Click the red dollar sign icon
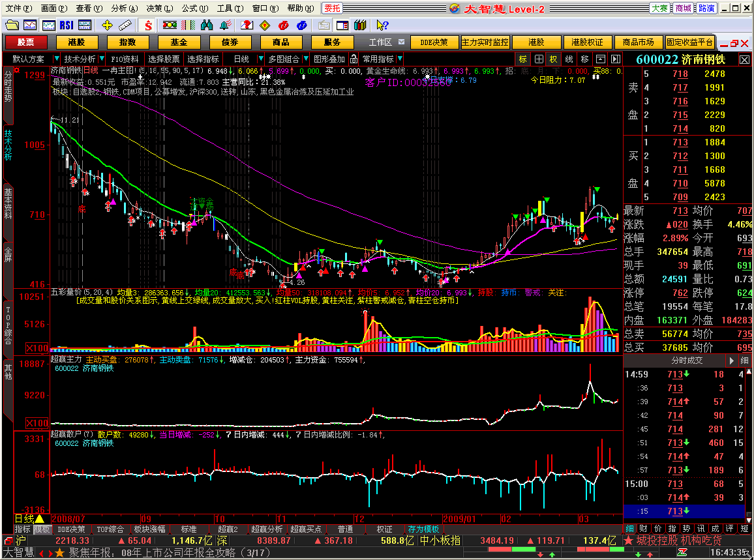Viewport: 754px width, 560px height. point(148,25)
